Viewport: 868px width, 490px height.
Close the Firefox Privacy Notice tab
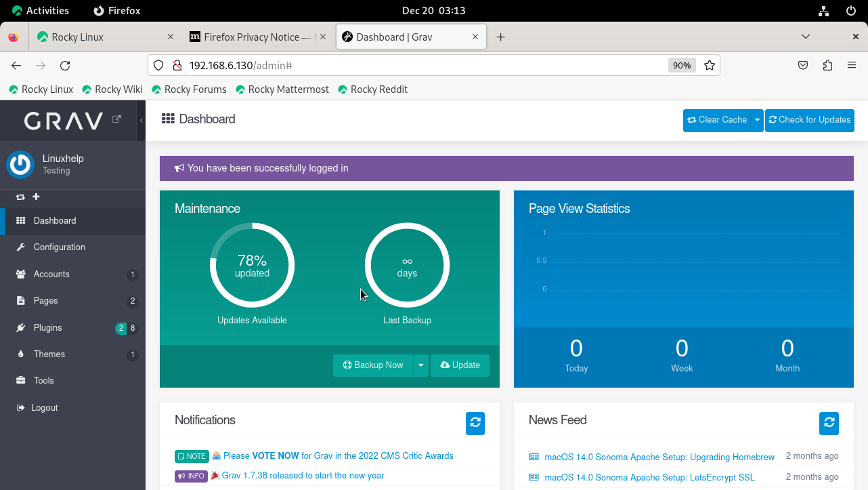click(323, 37)
